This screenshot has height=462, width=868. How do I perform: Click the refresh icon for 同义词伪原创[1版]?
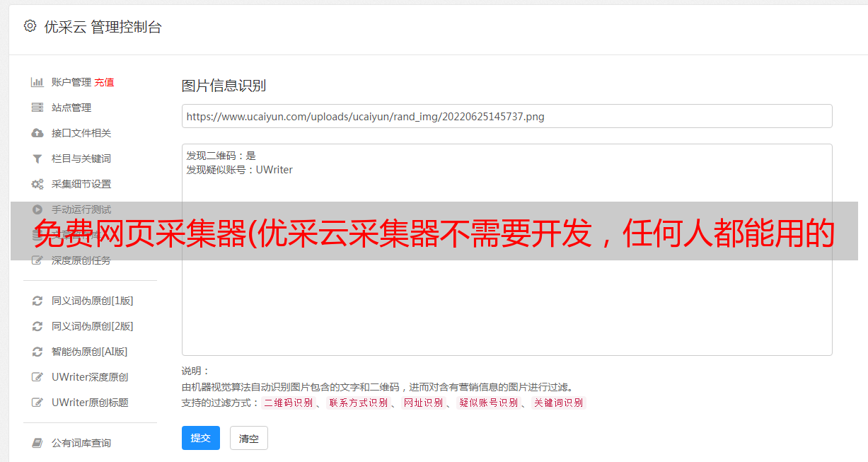(x=37, y=301)
